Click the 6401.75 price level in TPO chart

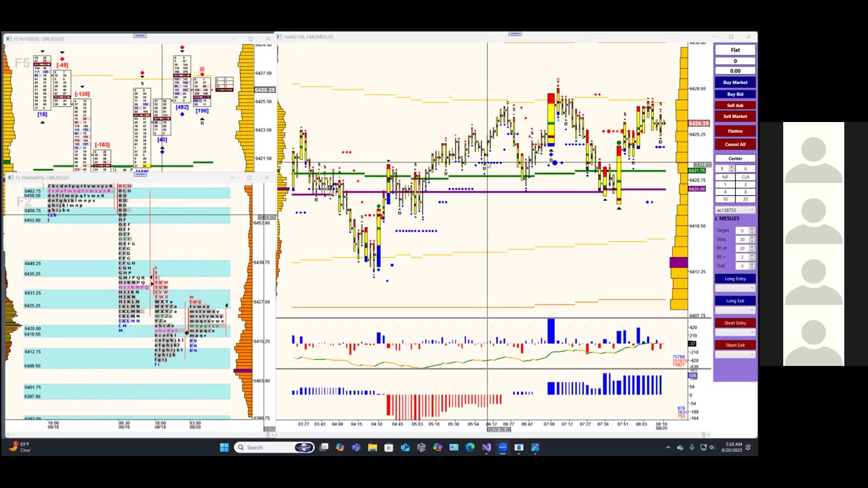tap(33, 387)
